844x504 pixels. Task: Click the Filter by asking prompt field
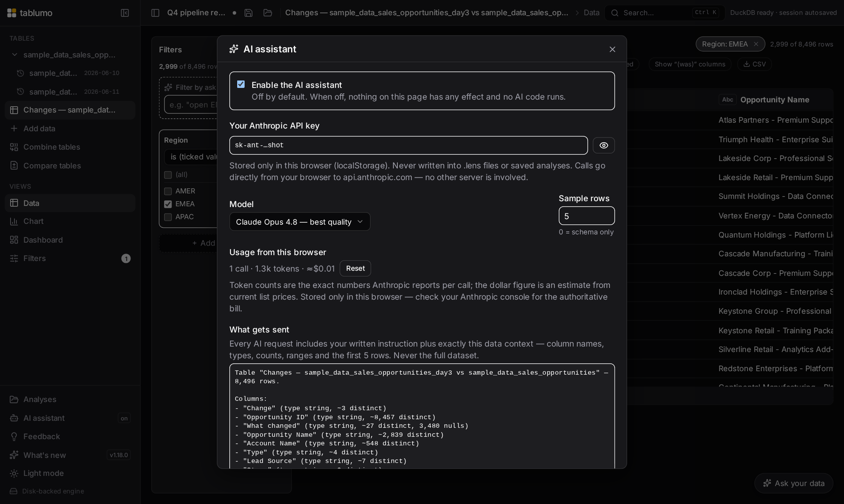191,105
